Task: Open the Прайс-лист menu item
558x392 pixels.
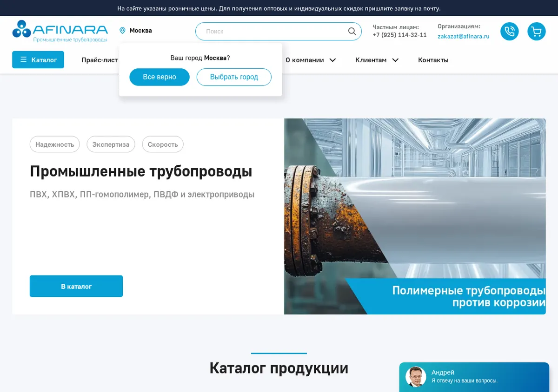Action: [x=100, y=60]
